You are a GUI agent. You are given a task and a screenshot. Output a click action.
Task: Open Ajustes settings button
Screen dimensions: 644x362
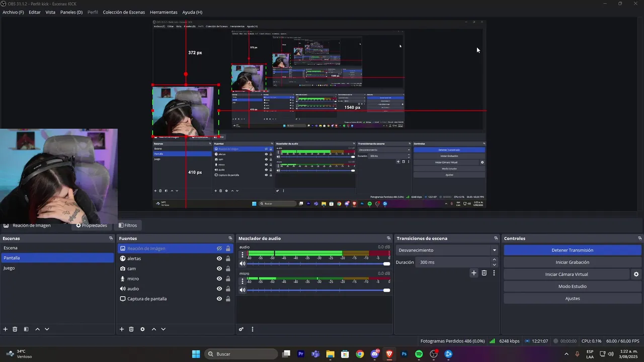point(573,298)
